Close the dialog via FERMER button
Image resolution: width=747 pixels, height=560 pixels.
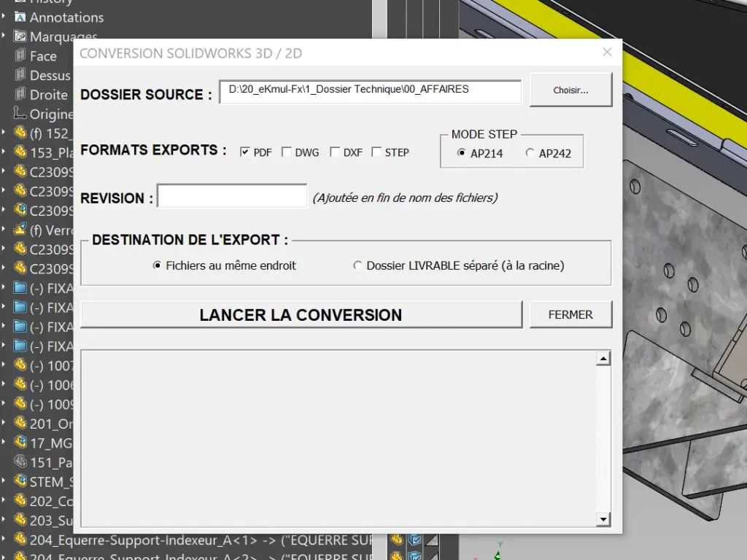(x=570, y=314)
